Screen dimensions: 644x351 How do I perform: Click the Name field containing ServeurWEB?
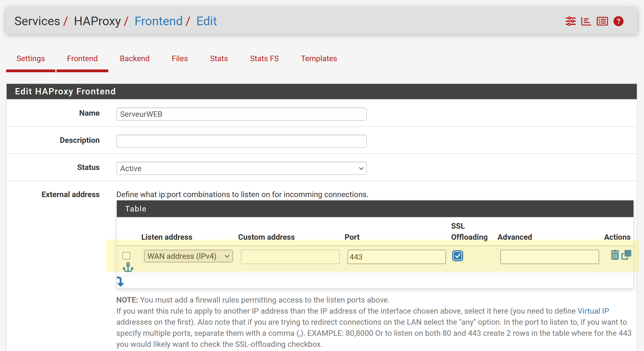click(x=241, y=114)
